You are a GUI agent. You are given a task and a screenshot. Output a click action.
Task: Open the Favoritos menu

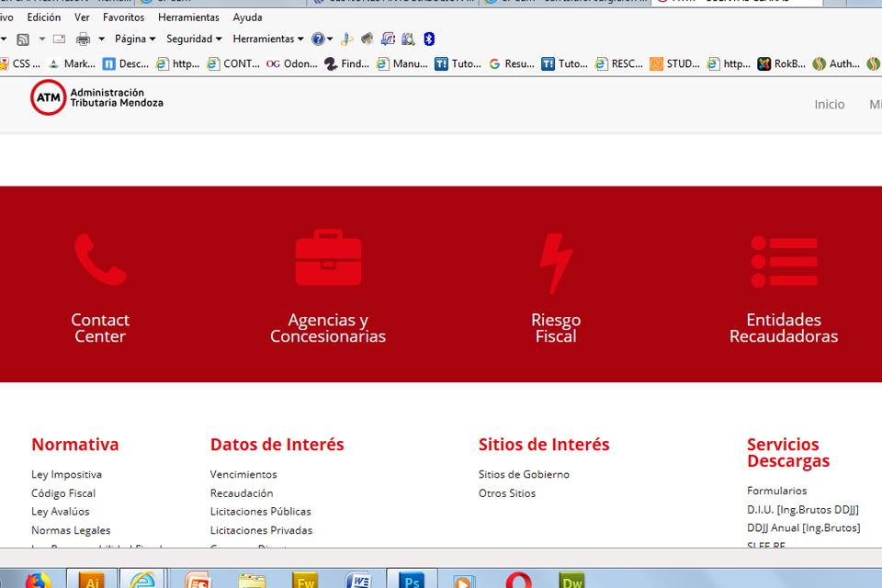coord(124,17)
